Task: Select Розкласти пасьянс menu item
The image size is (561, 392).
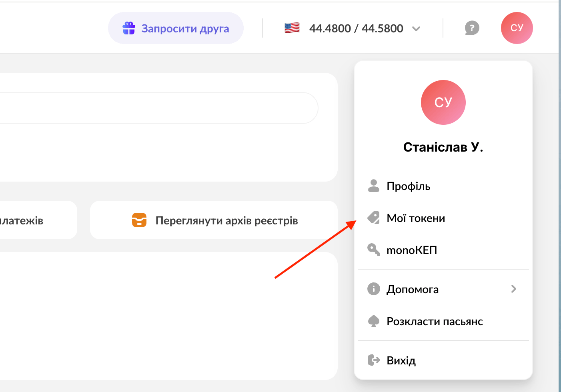Action: 443,321
